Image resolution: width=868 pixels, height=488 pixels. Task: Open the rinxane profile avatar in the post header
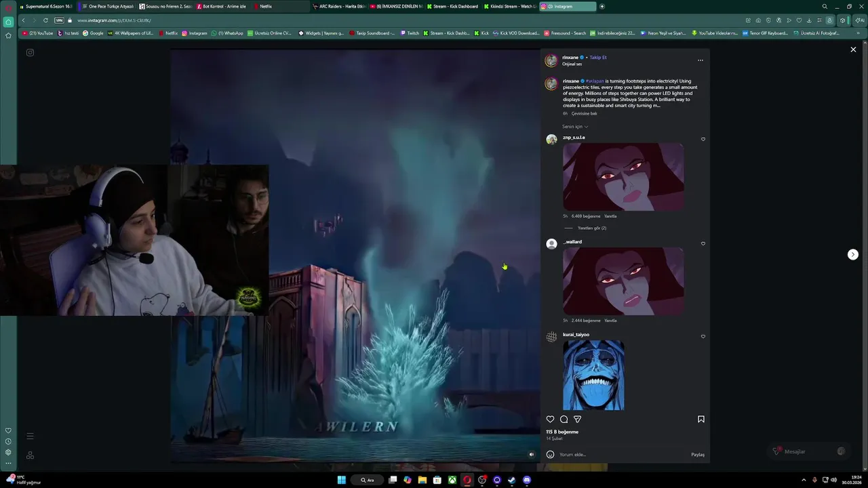551,60
